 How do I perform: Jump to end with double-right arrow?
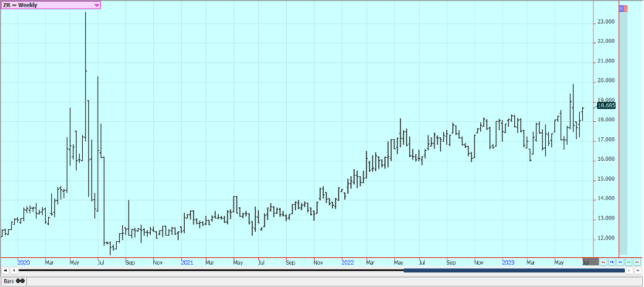[638, 270]
